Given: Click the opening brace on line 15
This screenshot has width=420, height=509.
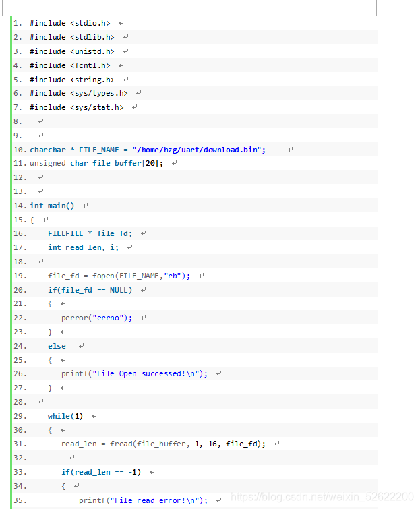Looking at the screenshot, I should (x=32, y=220).
